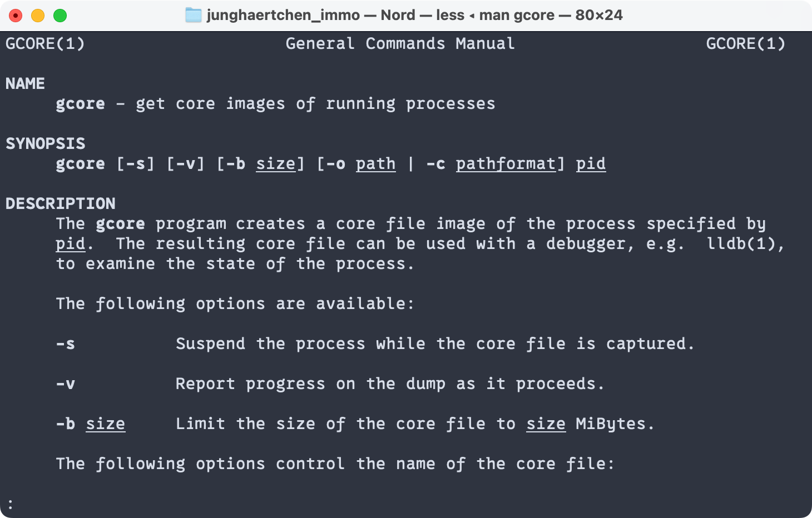The height and width of the screenshot is (518, 812).
Task: Click the underlined pathformat argument
Action: [x=506, y=164]
